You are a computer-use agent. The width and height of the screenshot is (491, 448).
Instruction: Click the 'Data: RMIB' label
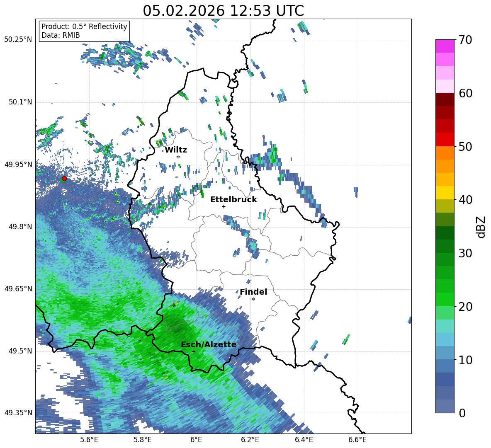pos(61,35)
